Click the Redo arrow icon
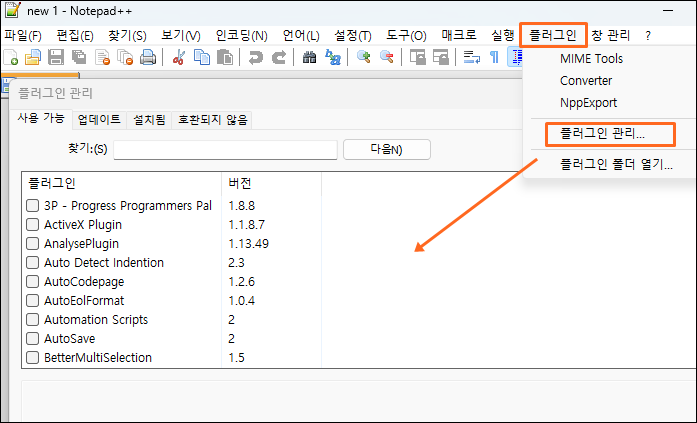Viewport: 697px width, 423px height. [x=279, y=57]
